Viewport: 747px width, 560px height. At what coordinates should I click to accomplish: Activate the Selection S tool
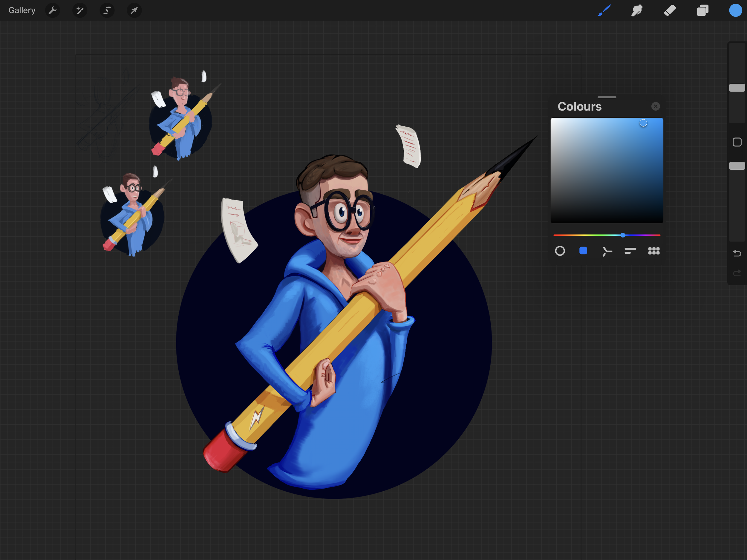107,10
